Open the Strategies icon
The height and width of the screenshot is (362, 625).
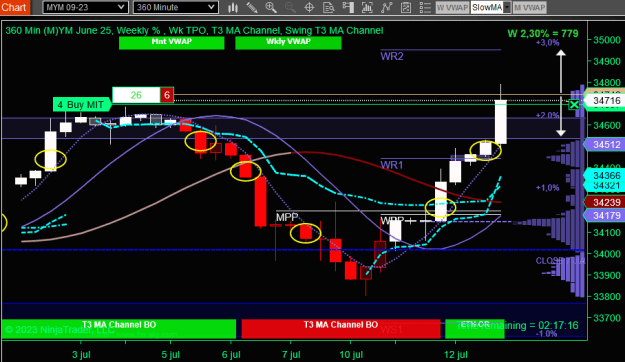[406, 8]
